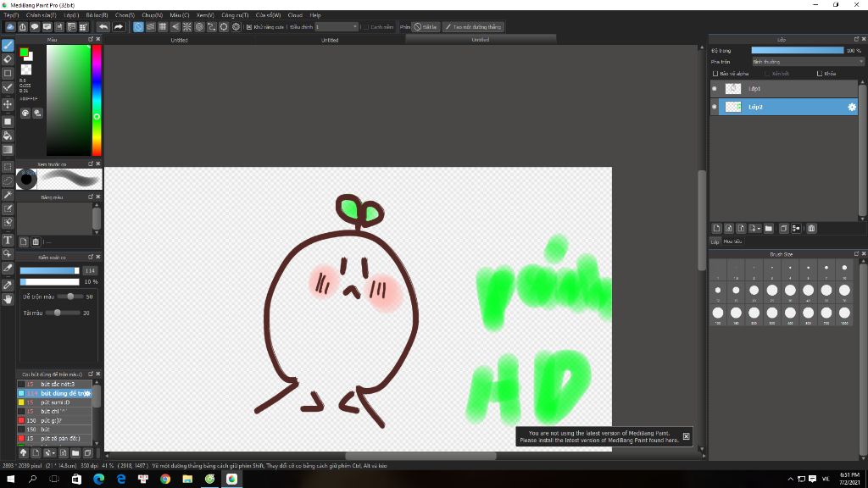This screenshot has width=868, height=488.
Task: Click Tạo một đường thẳng button
Action: coord(473,26)
